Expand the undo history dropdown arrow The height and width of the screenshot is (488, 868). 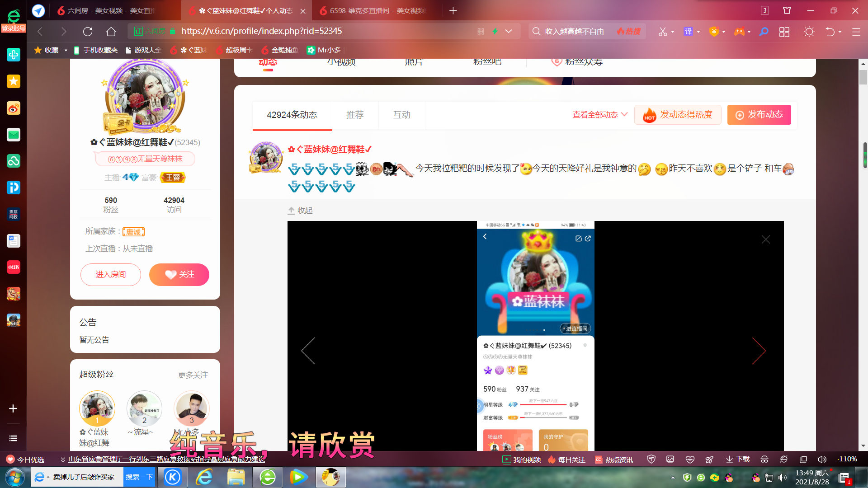(840, 32)
